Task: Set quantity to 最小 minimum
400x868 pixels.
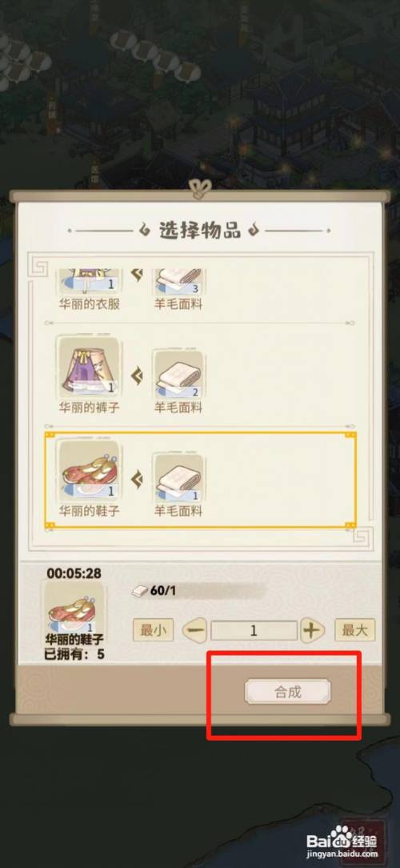Action: click(x=154, y=630)
